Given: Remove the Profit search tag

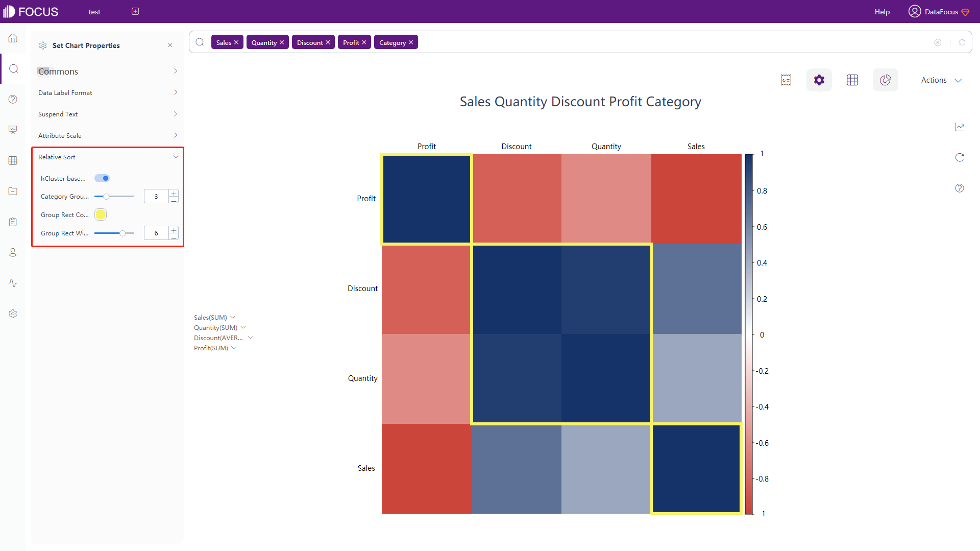Looking at the screenshot, I should click(364, 42).
